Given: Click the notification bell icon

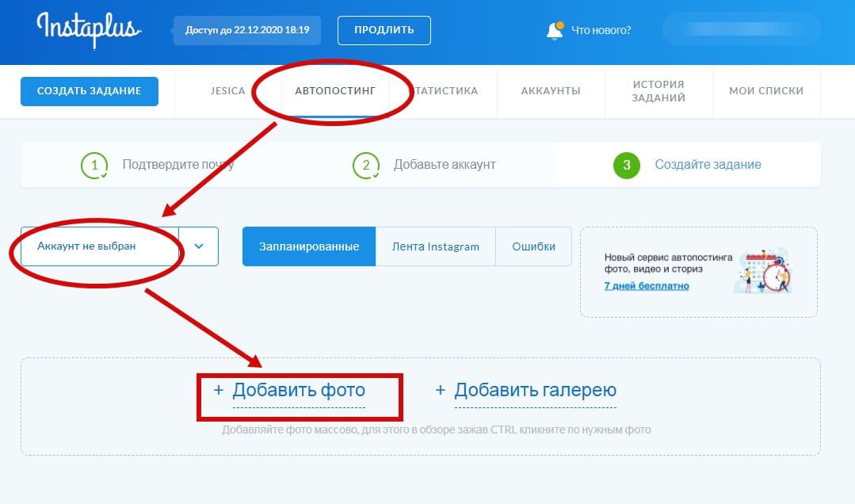Looking at the screenshot, I should [555, 30].
